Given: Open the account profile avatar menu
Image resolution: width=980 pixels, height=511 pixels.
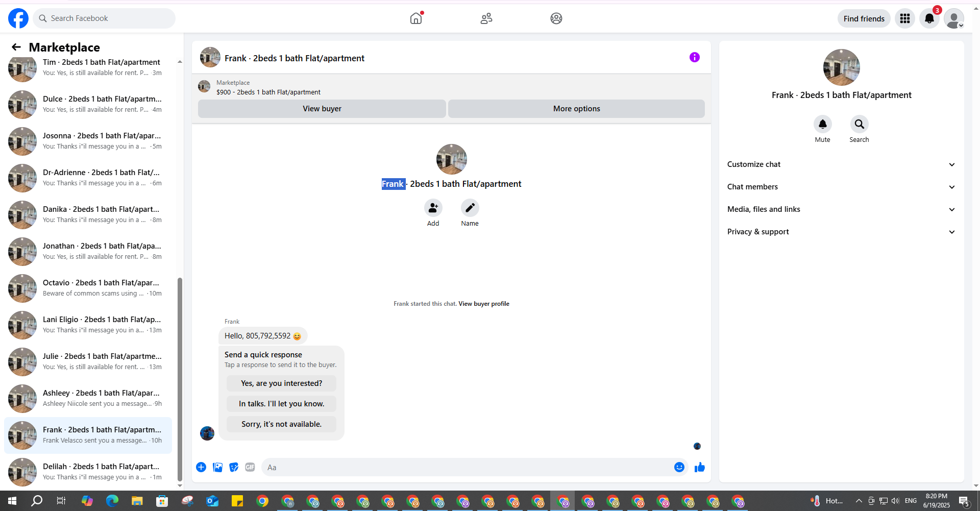Looking at the screenshot, I should coord(954,18).
